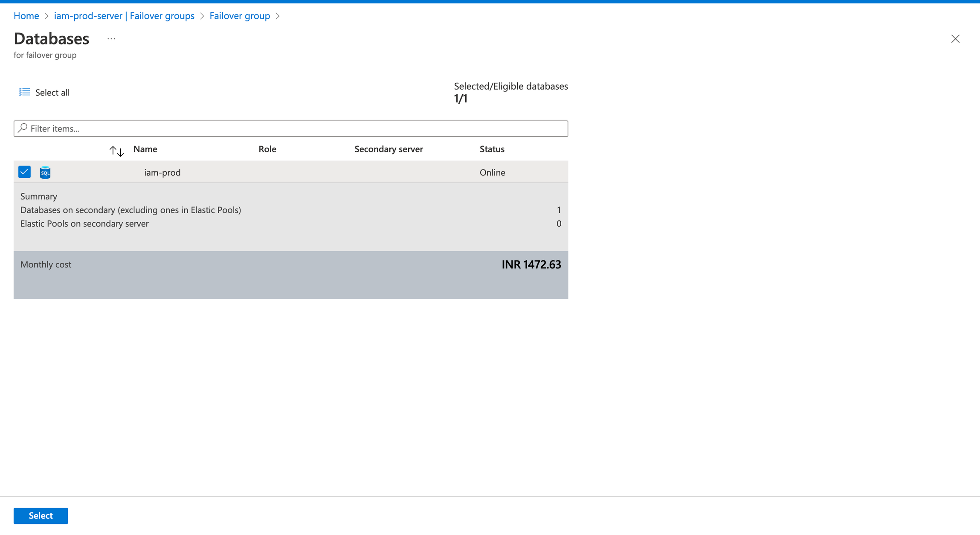The height and width of the screenshot is (535, 980).
Task: Click the blue Select button
Action: pyautogui.click(x=41, y=516)
